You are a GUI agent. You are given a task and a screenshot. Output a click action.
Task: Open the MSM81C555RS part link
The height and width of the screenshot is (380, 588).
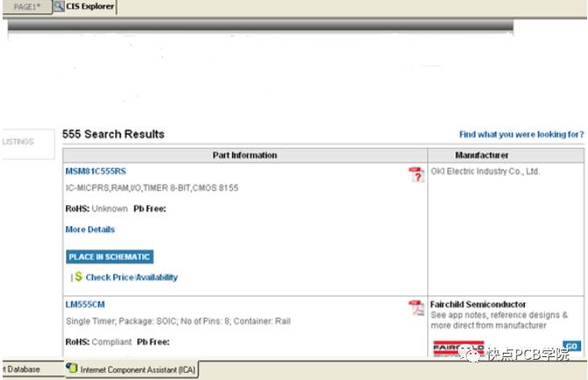point(96,171)
